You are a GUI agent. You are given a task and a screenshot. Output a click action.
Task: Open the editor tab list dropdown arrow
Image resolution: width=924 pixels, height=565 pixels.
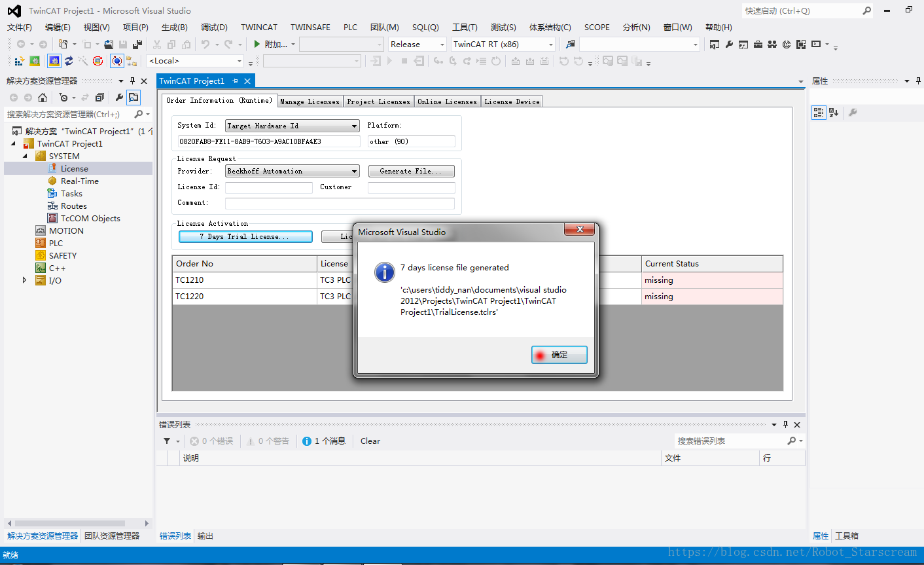(x=801, y=81)
